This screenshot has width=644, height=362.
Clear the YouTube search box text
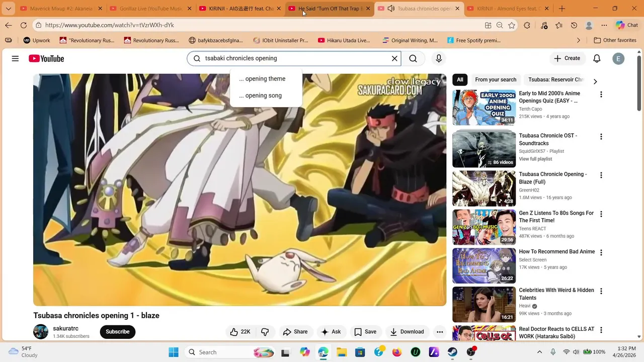coord(394,58)
